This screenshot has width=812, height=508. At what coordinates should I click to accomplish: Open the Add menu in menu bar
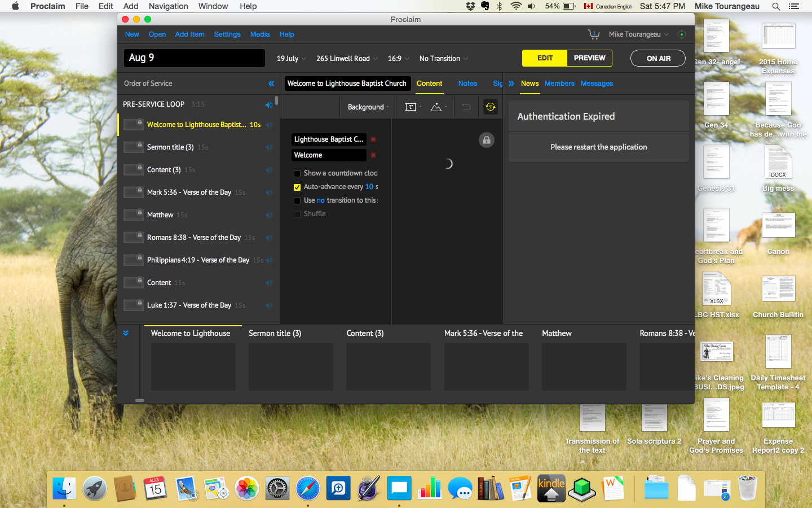131,6
